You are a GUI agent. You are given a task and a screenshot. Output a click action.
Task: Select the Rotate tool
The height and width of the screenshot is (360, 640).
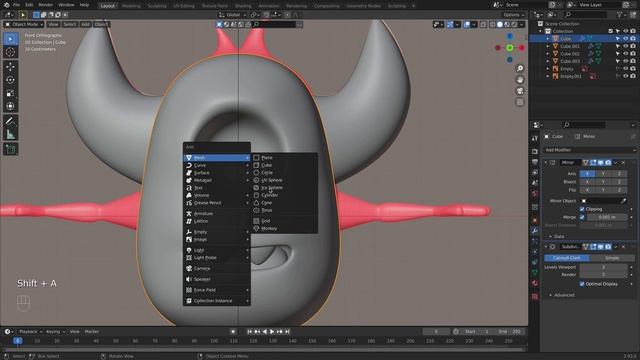point(10,80)
